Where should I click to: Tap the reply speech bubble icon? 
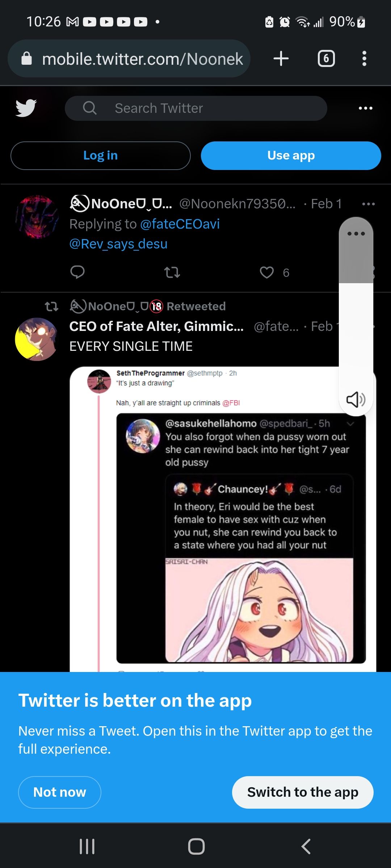77,272
